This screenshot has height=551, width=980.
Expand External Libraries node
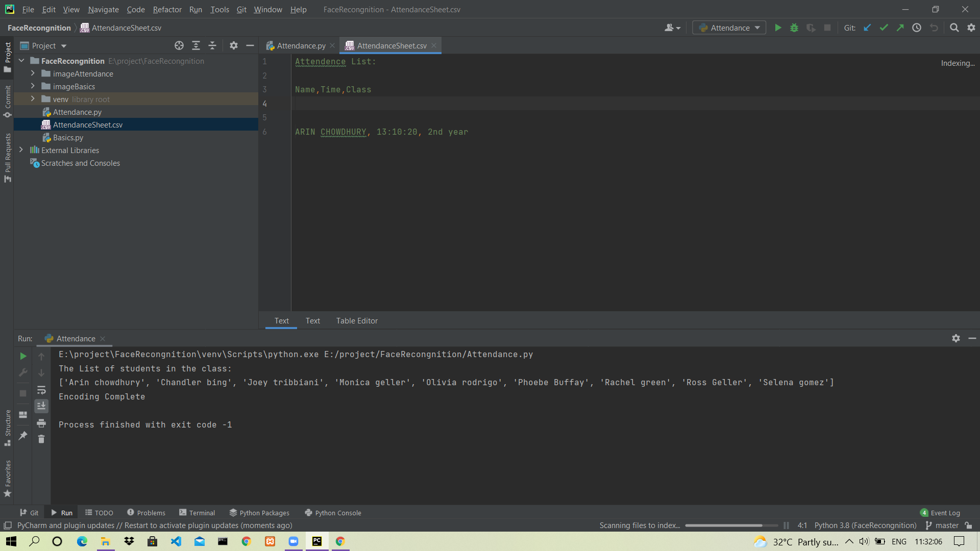(21, 150)
